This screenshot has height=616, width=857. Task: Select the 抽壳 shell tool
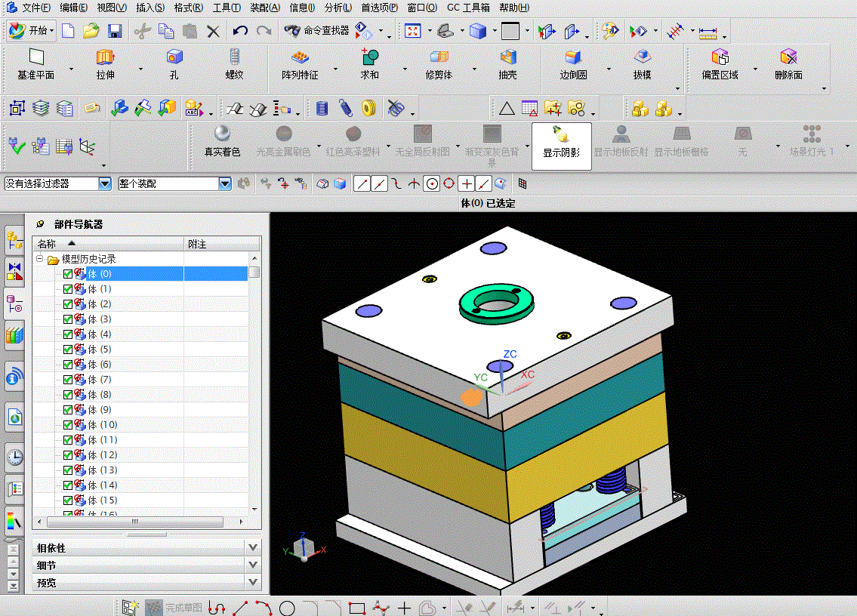pos(507,64)
